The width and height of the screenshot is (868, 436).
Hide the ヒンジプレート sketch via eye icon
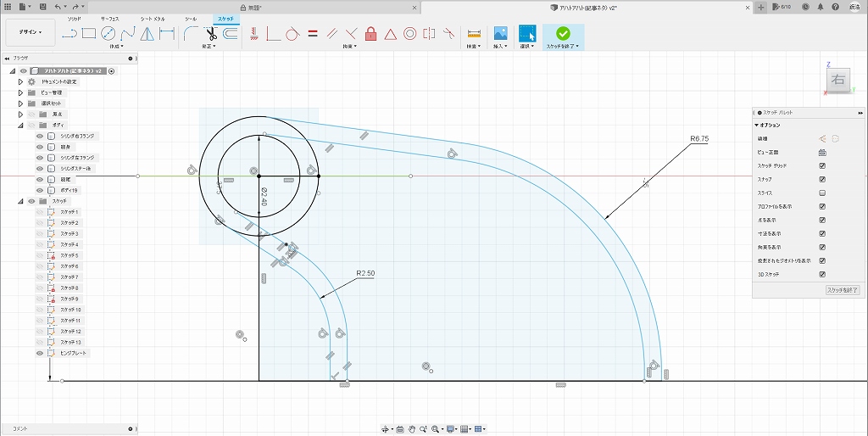point(39,352)
